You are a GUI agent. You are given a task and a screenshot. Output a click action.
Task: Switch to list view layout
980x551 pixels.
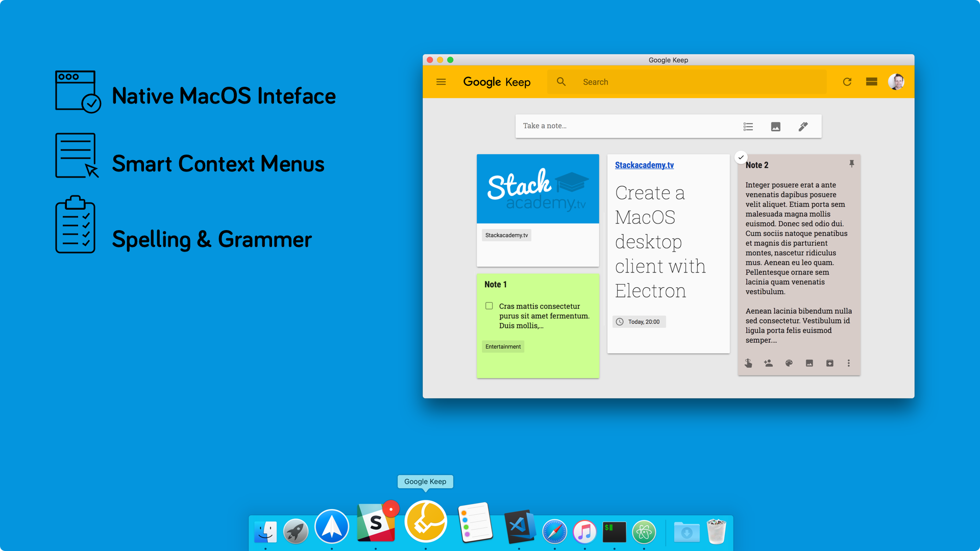coord(872,82)
